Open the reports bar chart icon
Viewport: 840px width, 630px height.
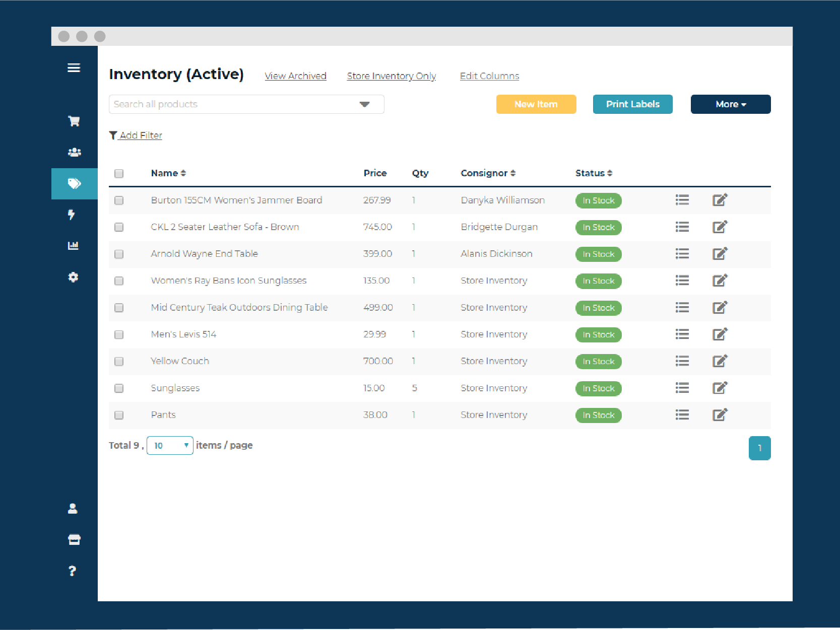74,246
